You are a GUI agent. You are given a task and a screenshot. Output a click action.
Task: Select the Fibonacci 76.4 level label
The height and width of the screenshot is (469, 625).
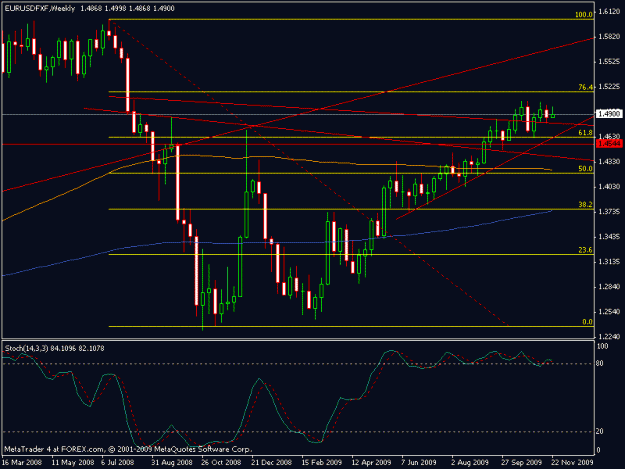tap(586, 87)
